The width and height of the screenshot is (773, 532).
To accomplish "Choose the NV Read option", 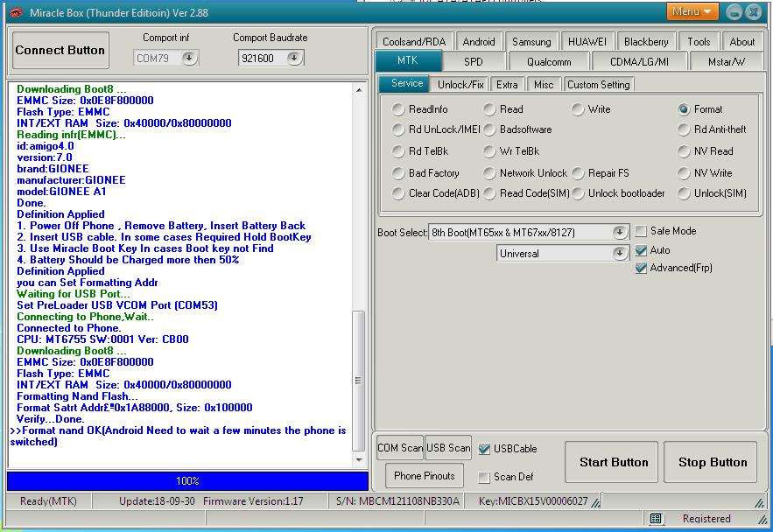I will [x=684, y=151].
